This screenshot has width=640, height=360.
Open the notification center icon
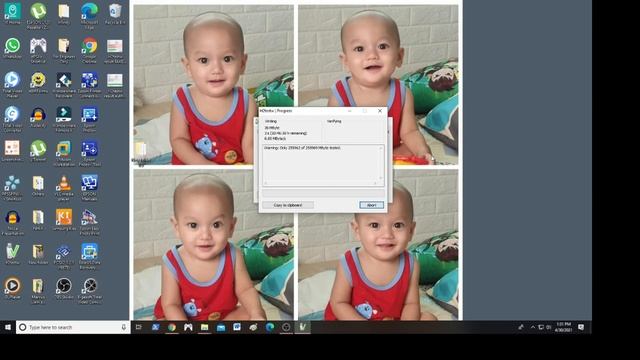[581, 327]
